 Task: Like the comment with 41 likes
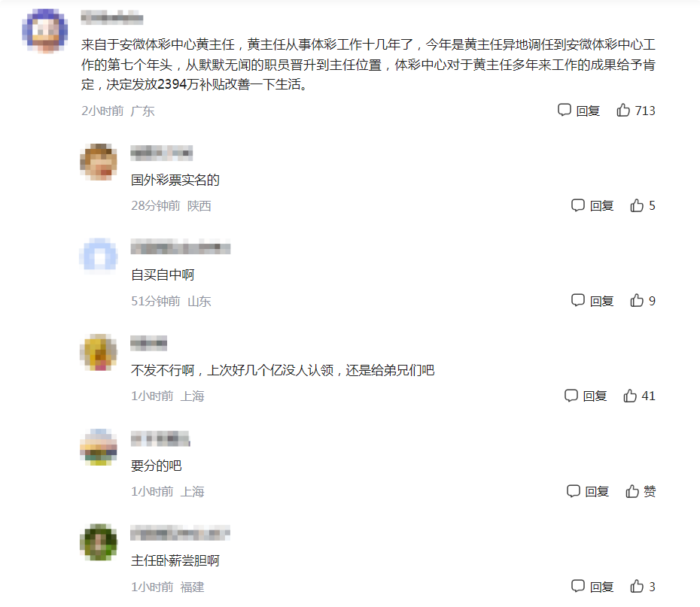[x=639, y=396]
